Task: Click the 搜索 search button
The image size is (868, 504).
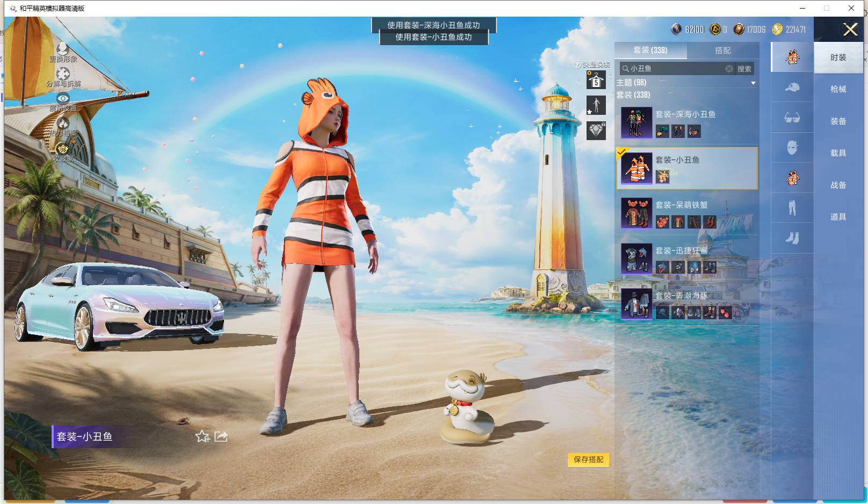Action: (744, 69)
